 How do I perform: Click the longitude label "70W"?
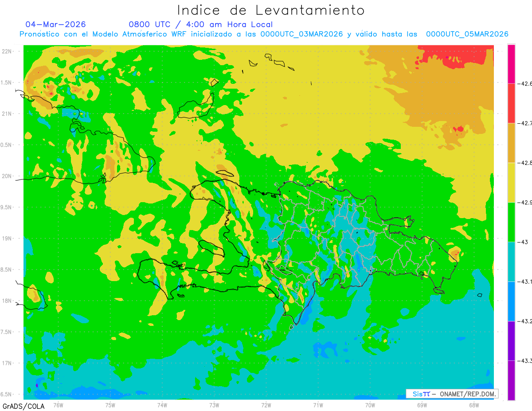coord(370,405)
